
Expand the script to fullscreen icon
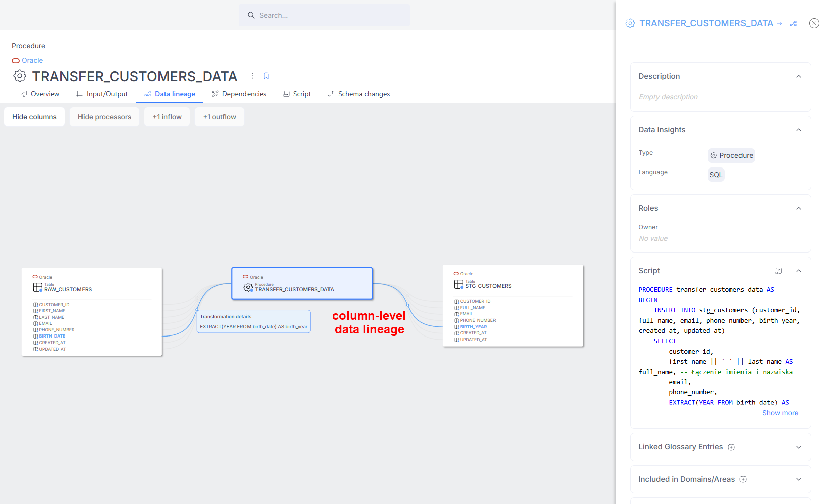[x=778, y=271]
